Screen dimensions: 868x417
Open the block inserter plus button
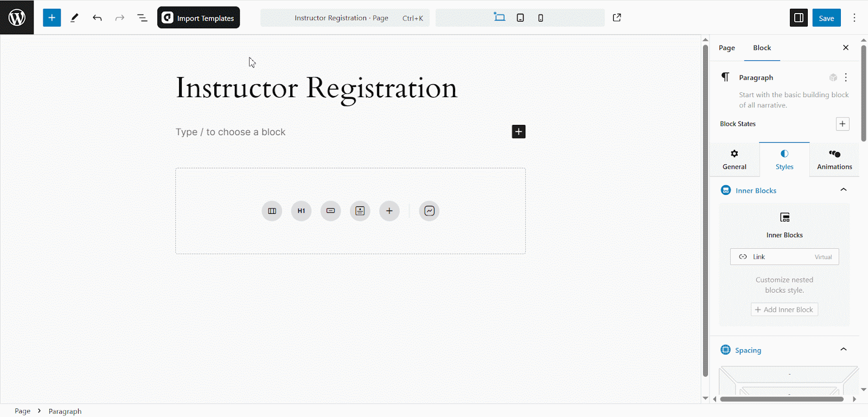52,17
